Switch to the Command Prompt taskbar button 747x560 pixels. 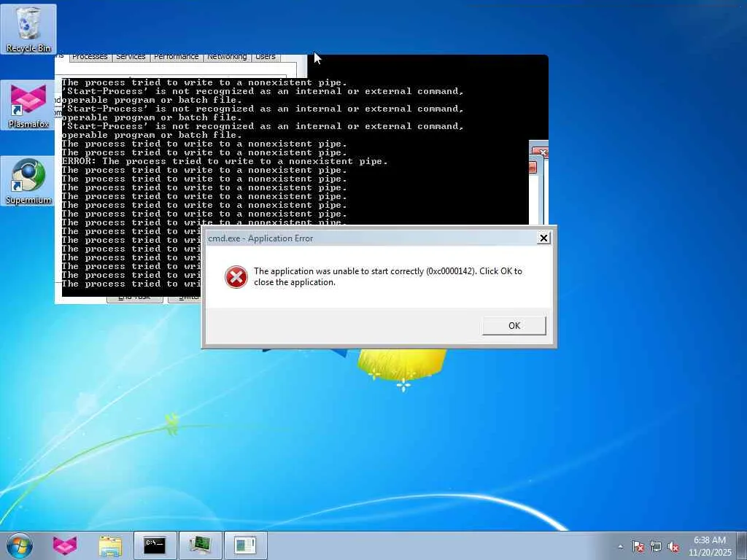pyautogui.click(x=155, y=545)
